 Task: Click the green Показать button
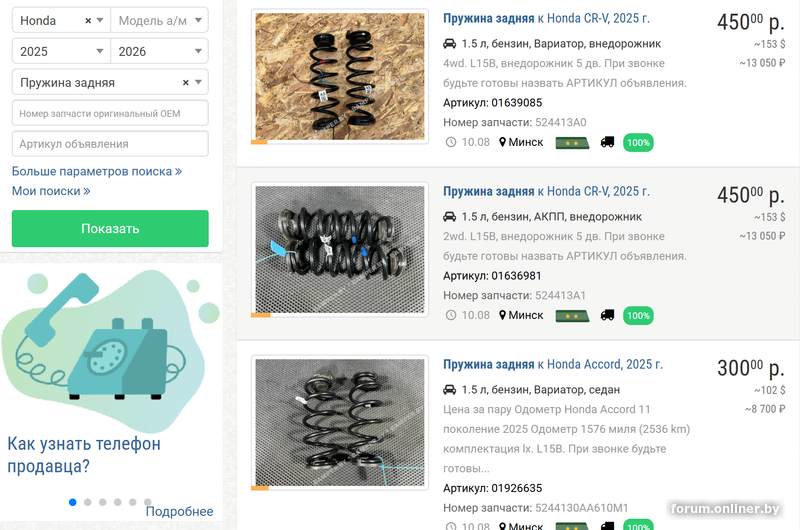click(x=110, y=229)
